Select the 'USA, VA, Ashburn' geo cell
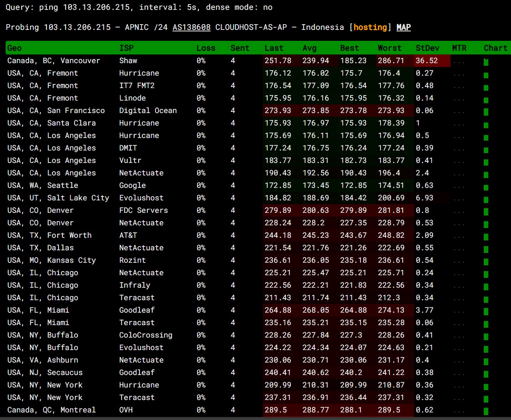 (x=43, y=360)
